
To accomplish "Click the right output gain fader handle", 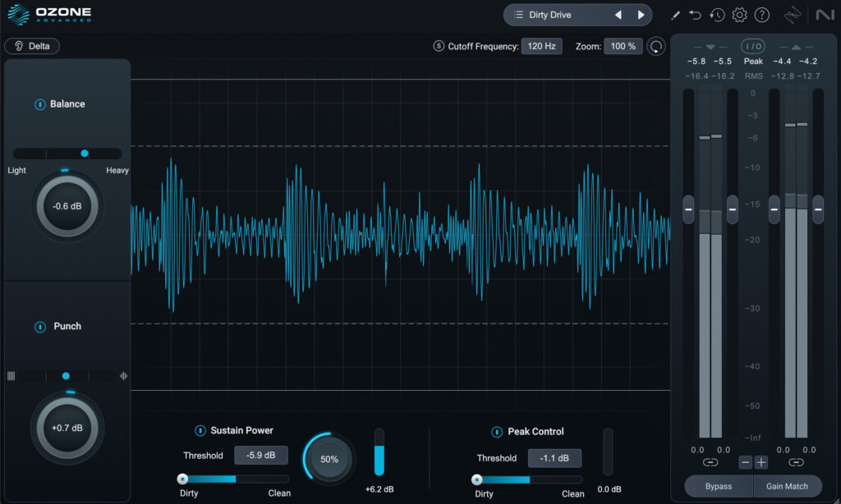I will 818,209.
